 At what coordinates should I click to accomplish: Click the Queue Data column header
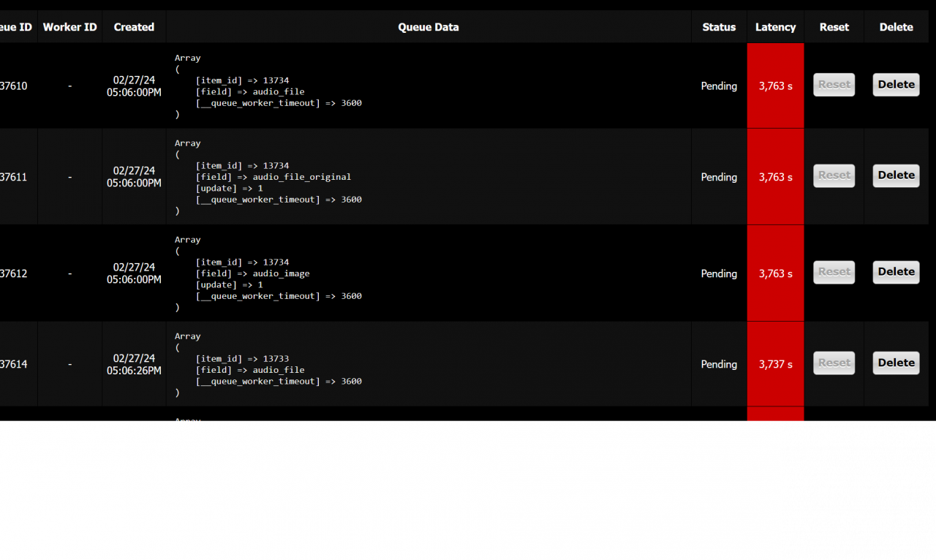click(429, 27)
